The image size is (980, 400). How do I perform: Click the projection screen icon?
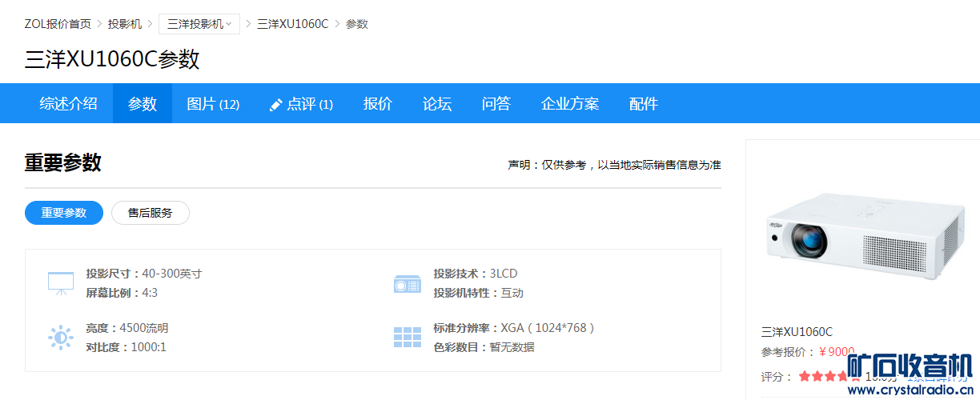pos(61,283)
